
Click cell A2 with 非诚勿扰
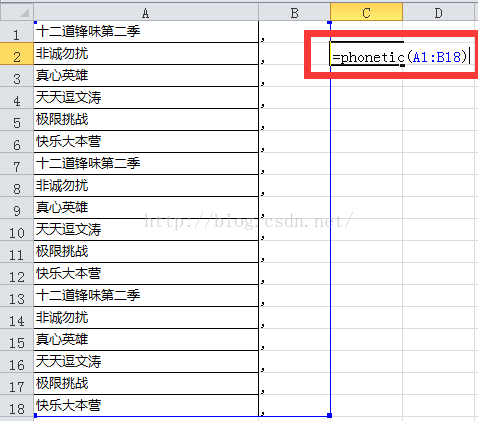click(x=146, y=54)
